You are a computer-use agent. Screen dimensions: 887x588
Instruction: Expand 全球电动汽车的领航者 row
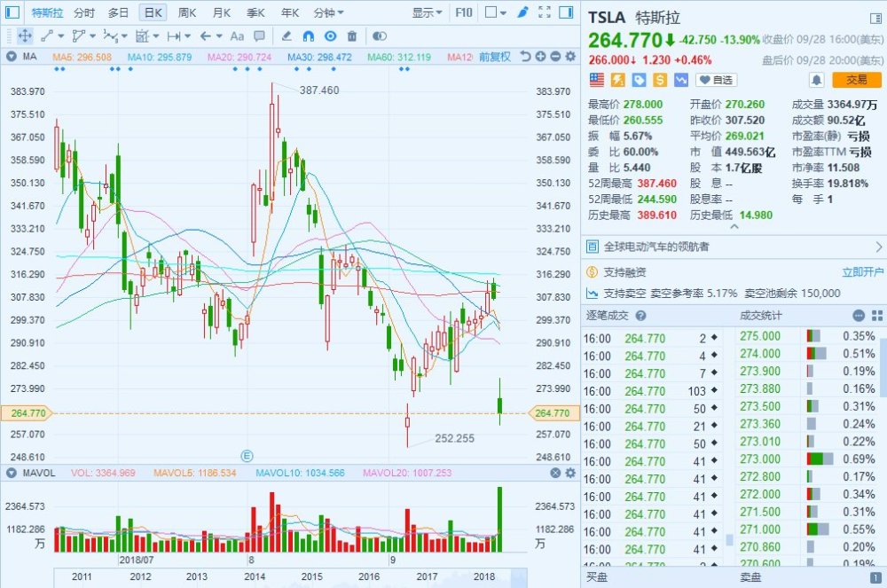(734, 247)
